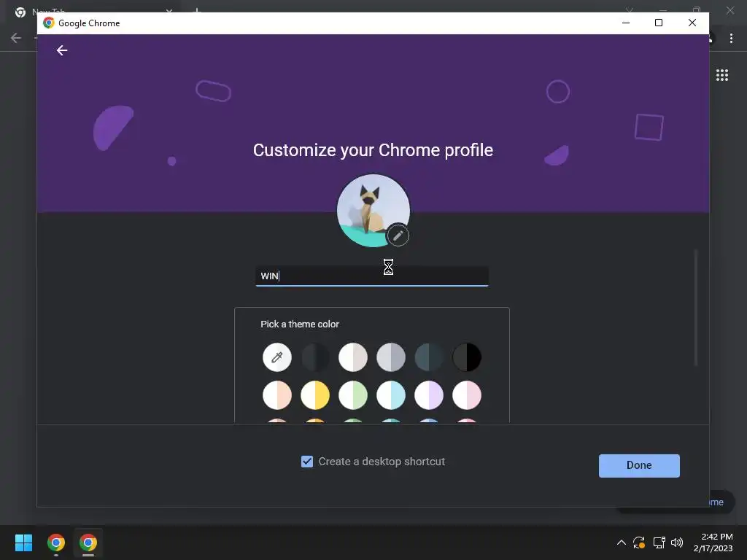
Task: Choose the lavender theme color swatch
Action: 429,394
